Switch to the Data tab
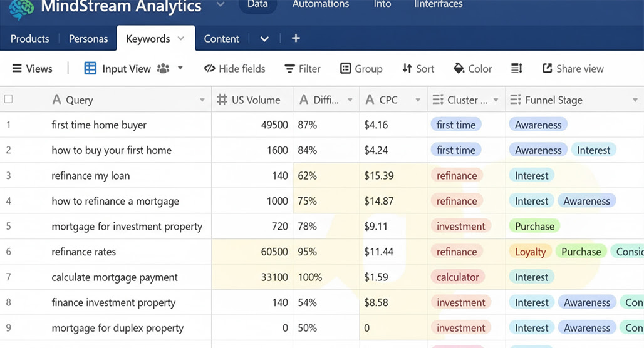This screenshot has width=644, height=348. [x=257, y=5]
